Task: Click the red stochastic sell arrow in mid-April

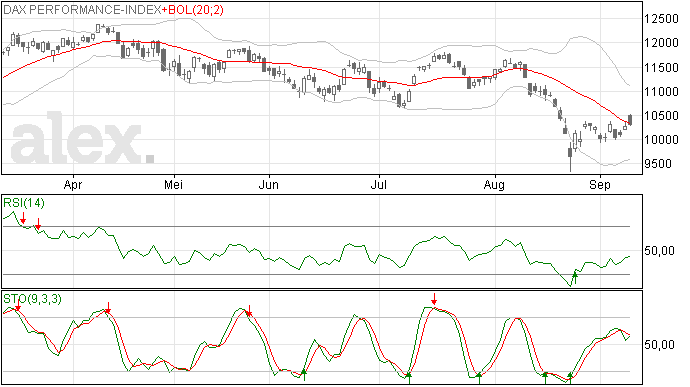Action: click(108, 308)
